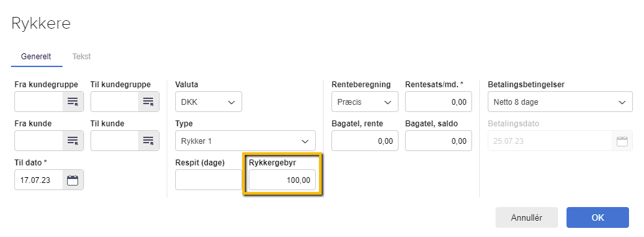Open lookup icon for Til kunde
The image size is (644, 237).
coord(148,141)
